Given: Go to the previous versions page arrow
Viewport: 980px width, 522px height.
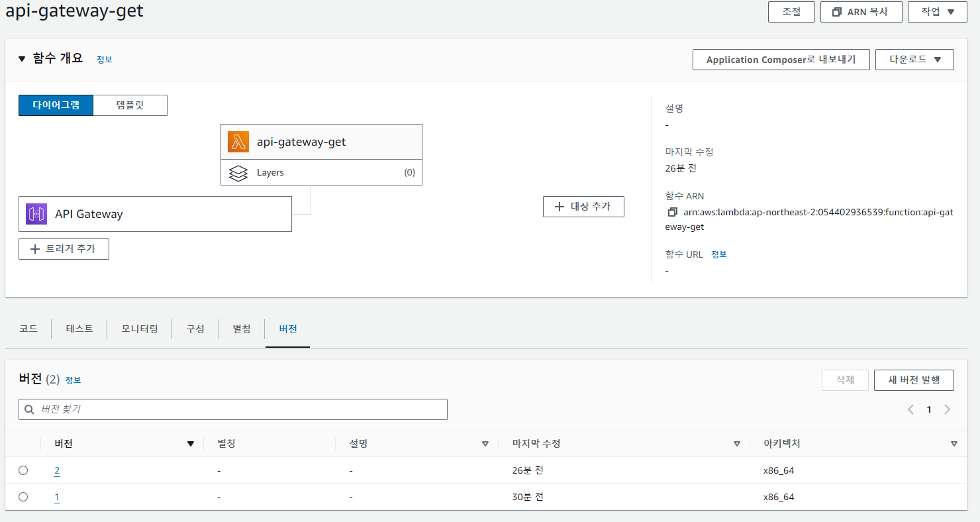Looking at the screenshot, I should click(x=910, y=409).
